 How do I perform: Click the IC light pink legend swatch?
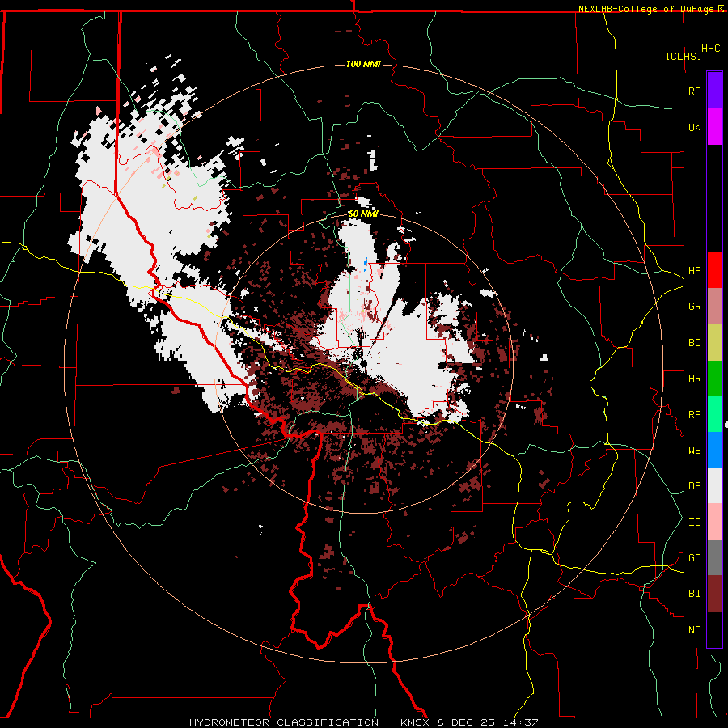click(x=714, y=522)
